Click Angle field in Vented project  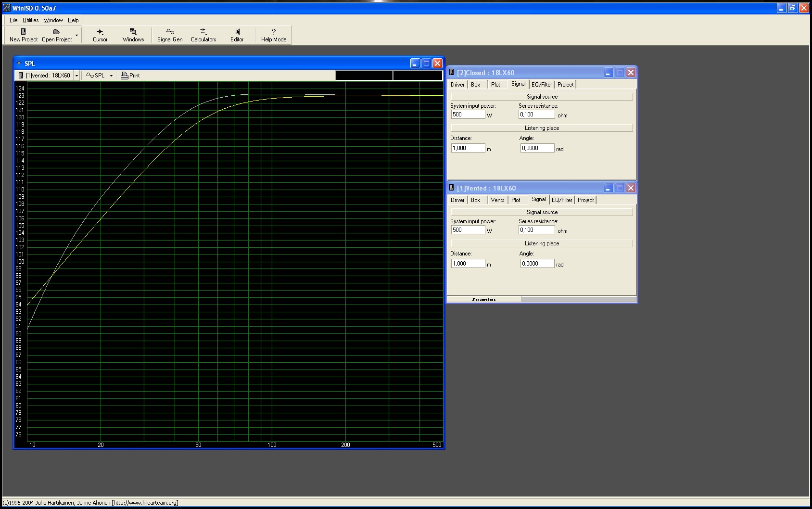coord(537,264)
